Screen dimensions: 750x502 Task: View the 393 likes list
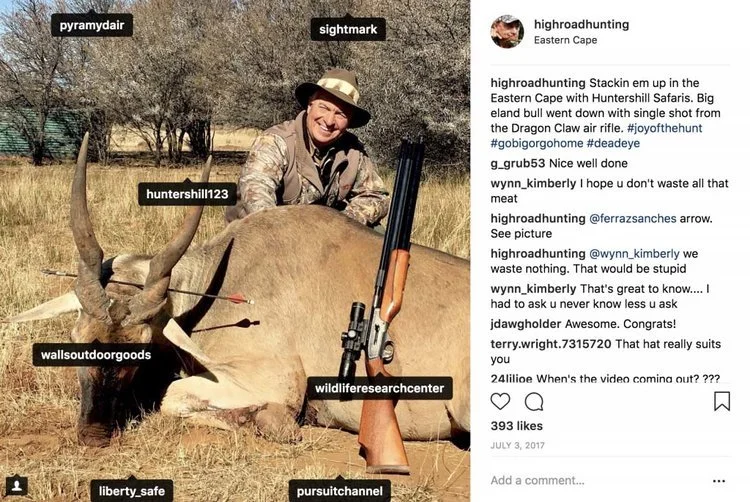point(516,427)
